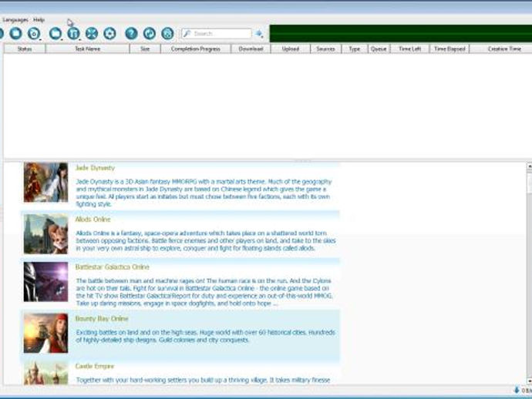532x399 pixels.
Task: Sort by Completion Progress column header
Action: 195,49
